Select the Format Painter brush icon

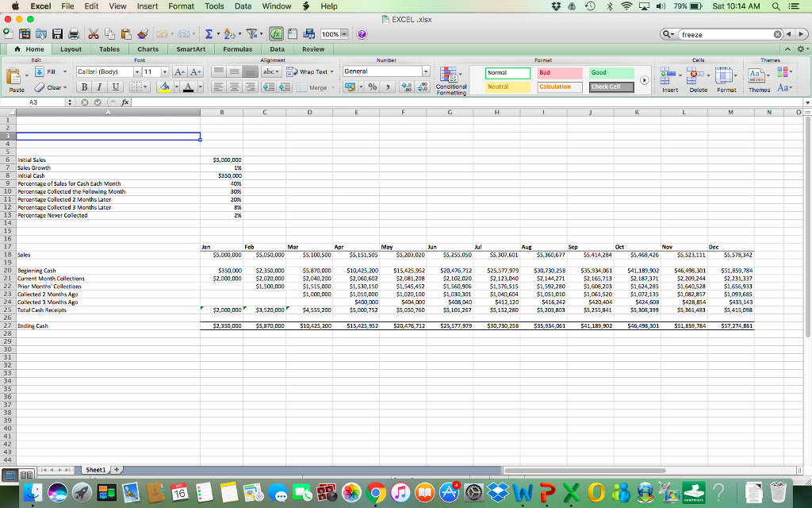[x=143, y=34]
